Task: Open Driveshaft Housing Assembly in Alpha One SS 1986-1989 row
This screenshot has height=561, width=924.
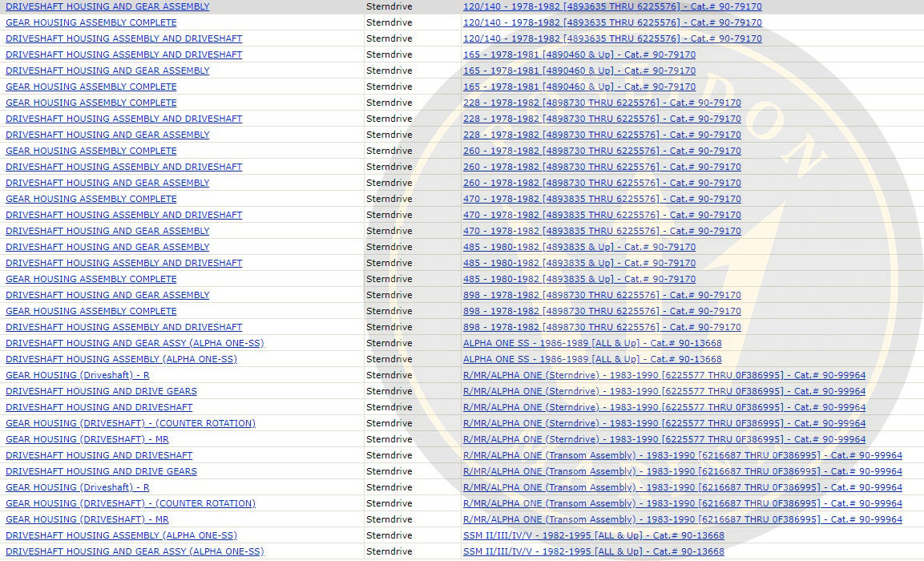Action: (121, 359)
